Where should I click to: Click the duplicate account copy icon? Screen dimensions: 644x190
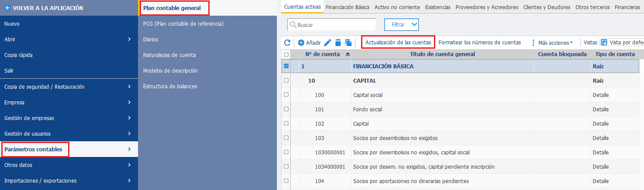pos(348,43)
